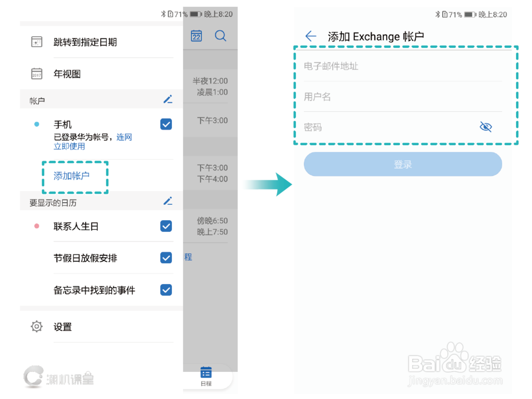Disable the 联系人生日 calendar checkbox
The height and width of the screenshot is (399, 532).
(166, 226)
